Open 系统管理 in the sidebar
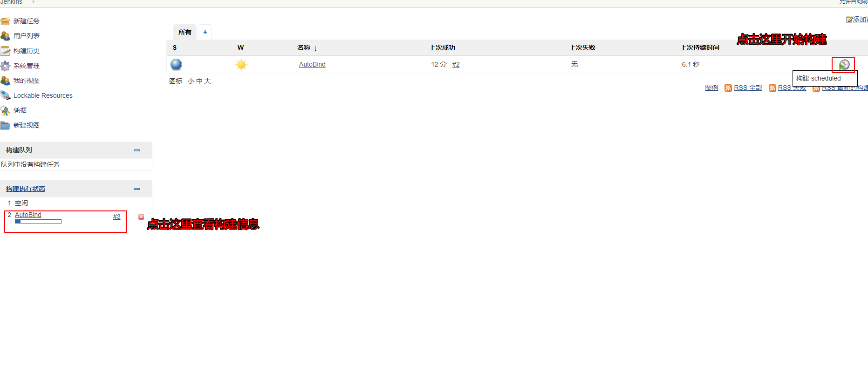 click(x=27, y=66)
